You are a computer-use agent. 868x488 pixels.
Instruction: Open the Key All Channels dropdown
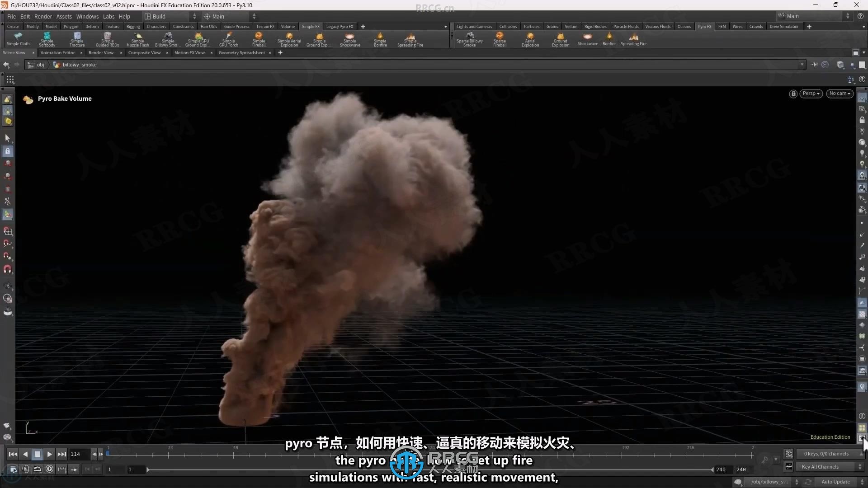[x=830, y=467]
